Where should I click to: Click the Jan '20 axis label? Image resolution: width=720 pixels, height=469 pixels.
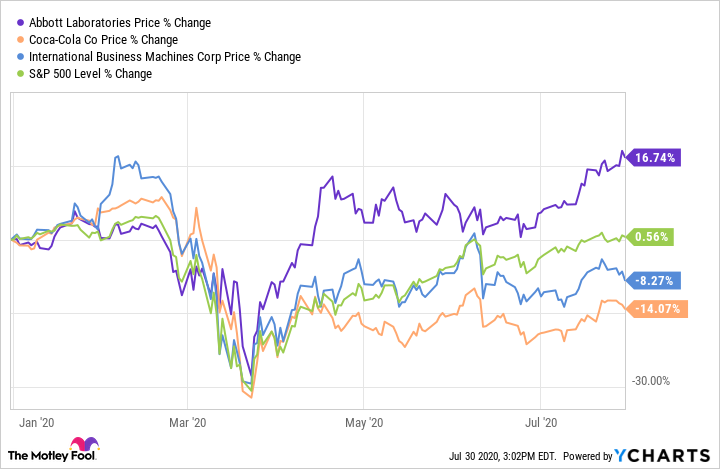point(37,422)
